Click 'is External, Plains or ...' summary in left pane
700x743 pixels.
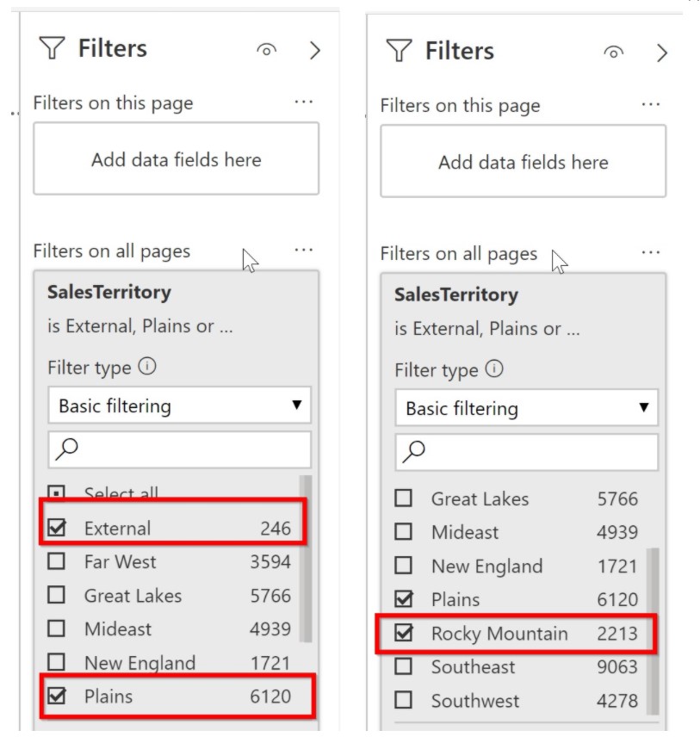click(140, 326)
